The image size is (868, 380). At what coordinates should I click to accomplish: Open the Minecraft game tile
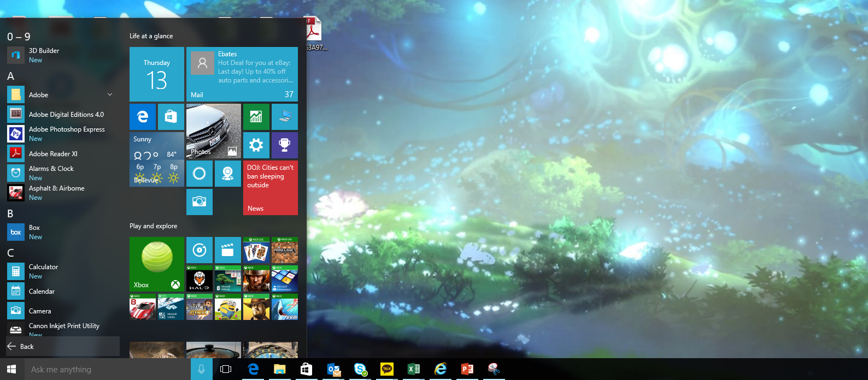pos(285,250)
